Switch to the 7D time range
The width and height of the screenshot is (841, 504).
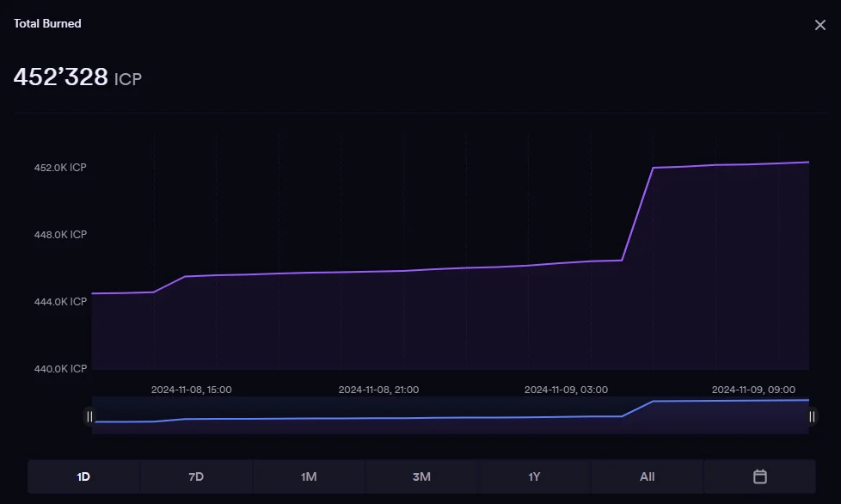pos(196,476)
